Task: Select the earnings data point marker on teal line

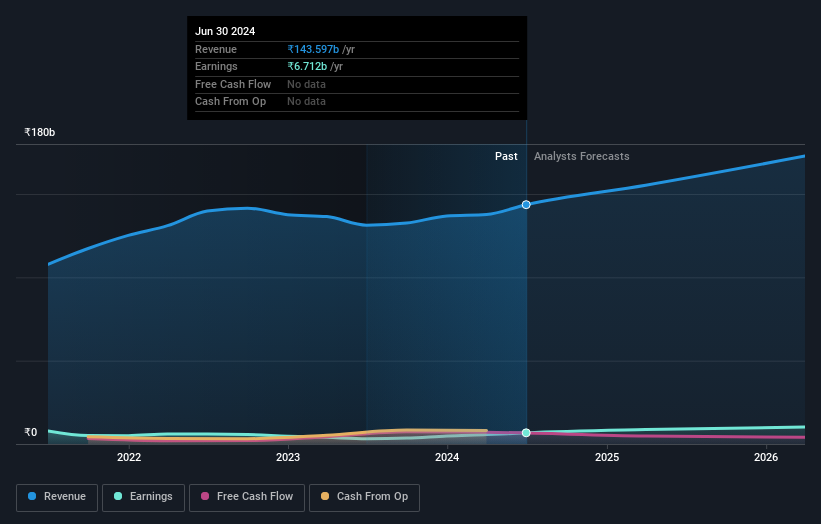Action: click(x=526, y=433)
